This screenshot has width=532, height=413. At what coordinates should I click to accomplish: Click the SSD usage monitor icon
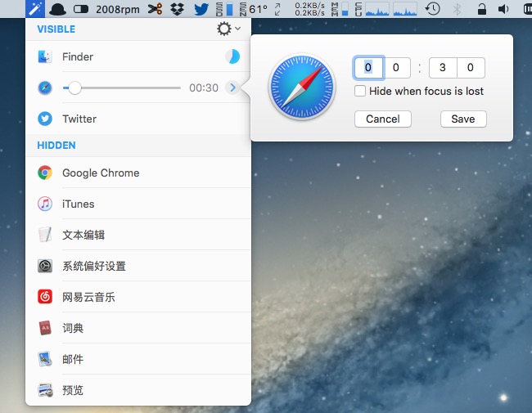click(224, 9)
